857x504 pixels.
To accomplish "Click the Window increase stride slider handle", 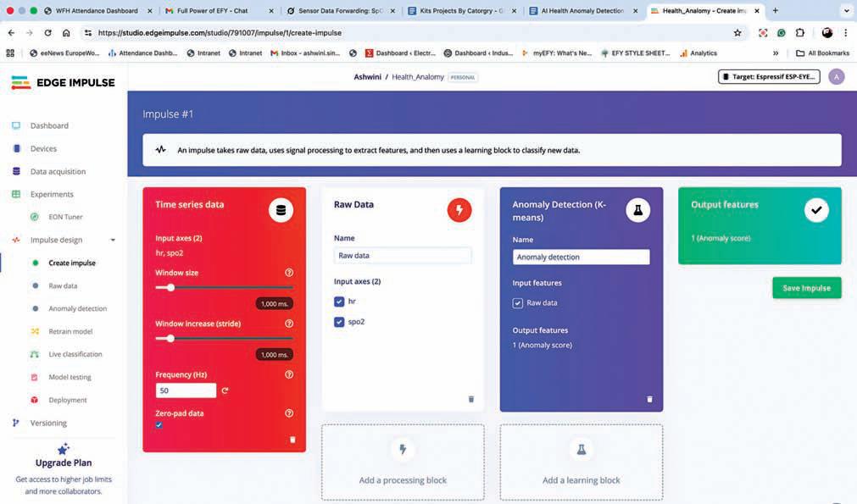I will [x=170, y=339].
